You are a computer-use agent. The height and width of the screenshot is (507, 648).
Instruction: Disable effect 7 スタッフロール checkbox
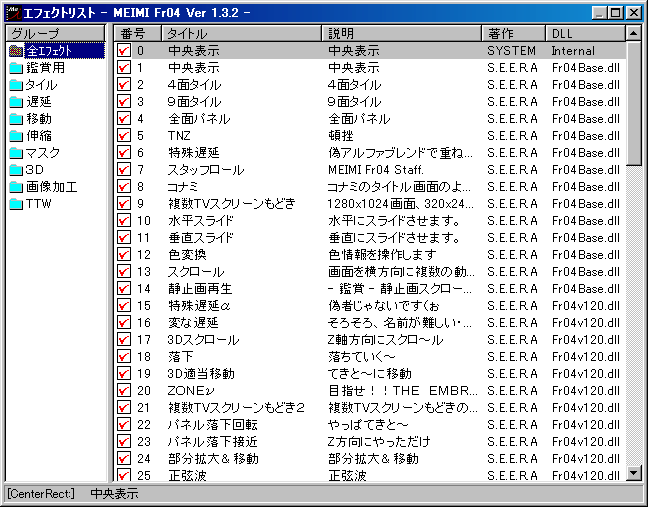point(124,170)
